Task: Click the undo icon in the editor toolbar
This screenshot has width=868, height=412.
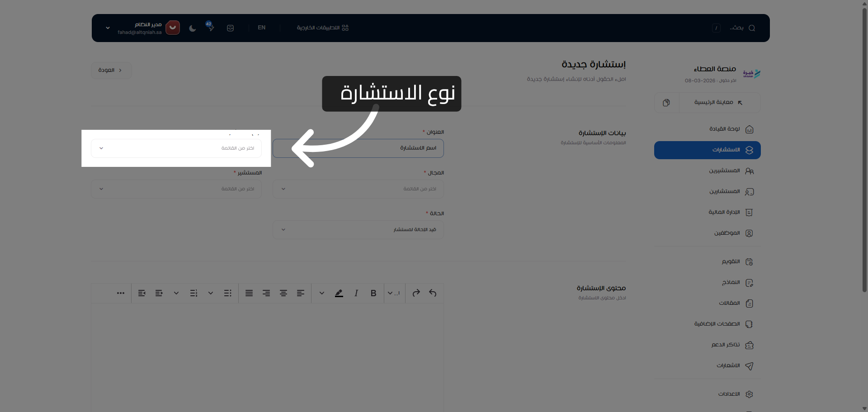Action: click(433, 293)
